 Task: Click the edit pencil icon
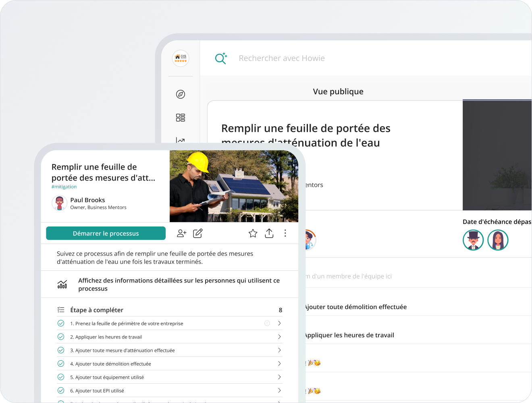point(198,233)
